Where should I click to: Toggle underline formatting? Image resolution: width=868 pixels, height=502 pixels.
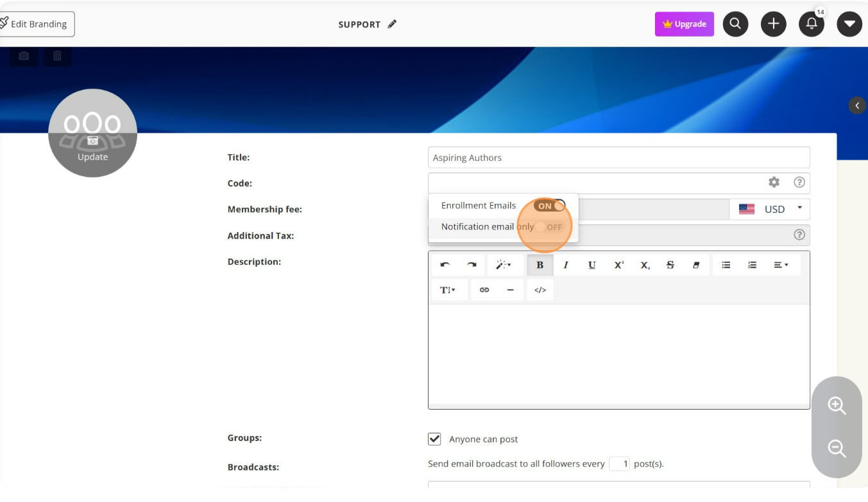point(592,265)
